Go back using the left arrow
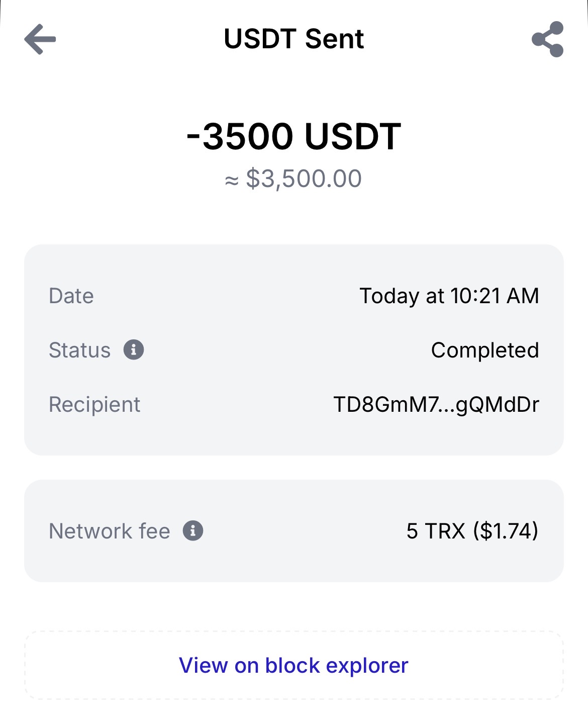The height and width of the screenshot is (722, 588). [x=40, y=39]
